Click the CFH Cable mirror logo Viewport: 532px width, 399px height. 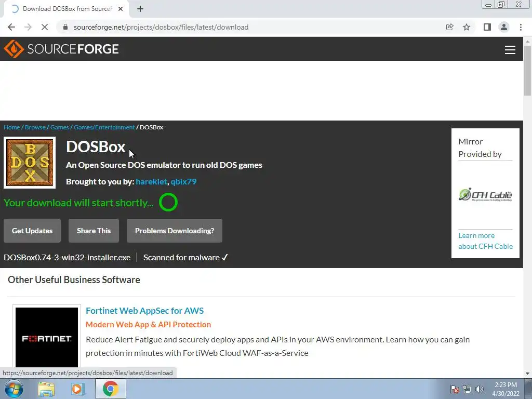pos(485,195)
